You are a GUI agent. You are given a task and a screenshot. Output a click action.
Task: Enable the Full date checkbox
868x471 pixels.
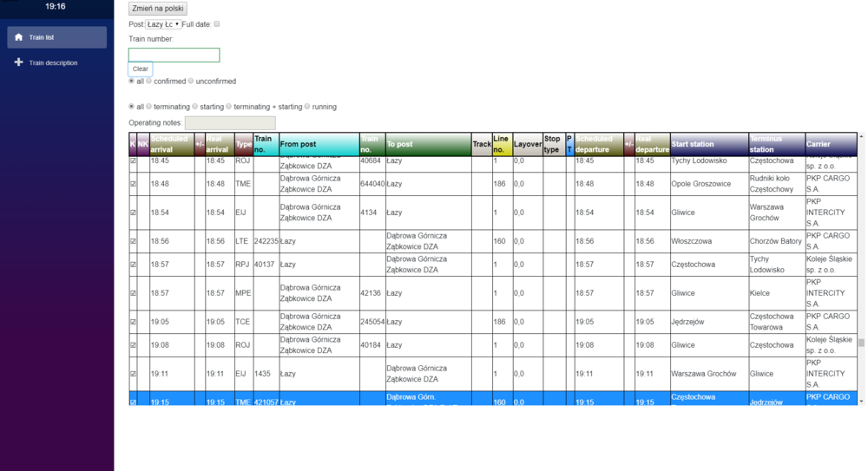[x=217, y=23]
